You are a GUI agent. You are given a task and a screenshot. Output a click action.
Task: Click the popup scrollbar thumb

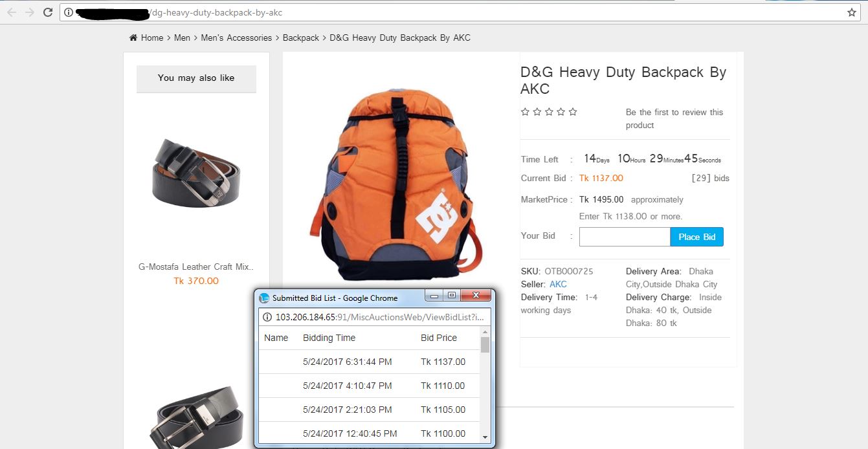point(485,344)
